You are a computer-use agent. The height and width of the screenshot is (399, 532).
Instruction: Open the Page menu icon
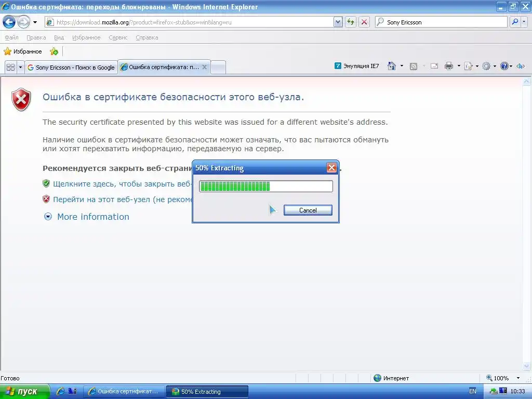(x=469, y=66)
